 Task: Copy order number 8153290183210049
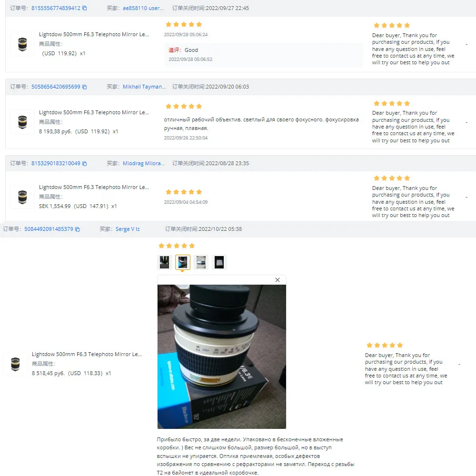85,163
